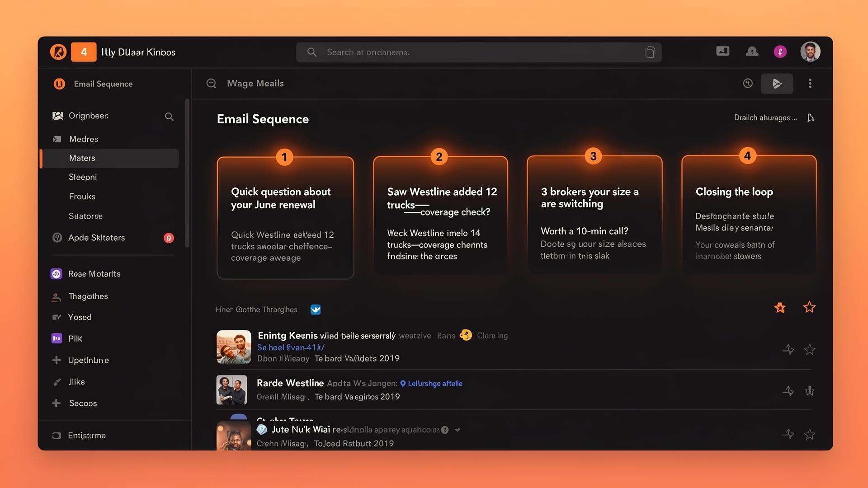Open notifications bell in the header

click(x=752, y=51)
